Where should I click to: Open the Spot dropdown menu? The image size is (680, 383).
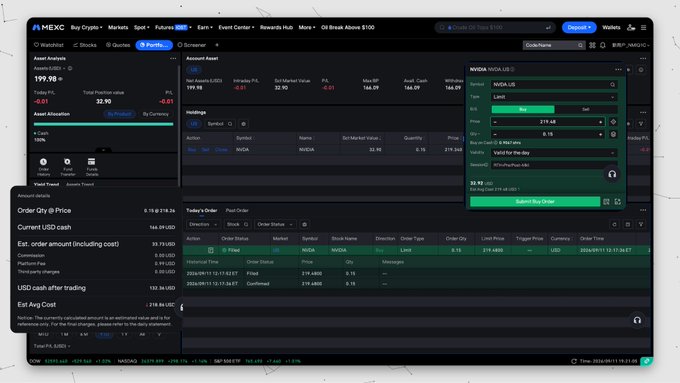click(141, 27)
